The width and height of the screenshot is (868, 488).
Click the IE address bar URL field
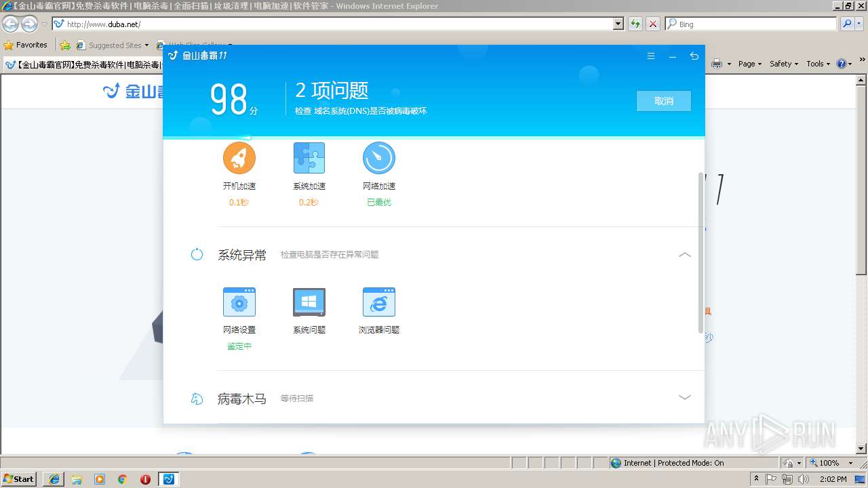[x=332, y=24]
